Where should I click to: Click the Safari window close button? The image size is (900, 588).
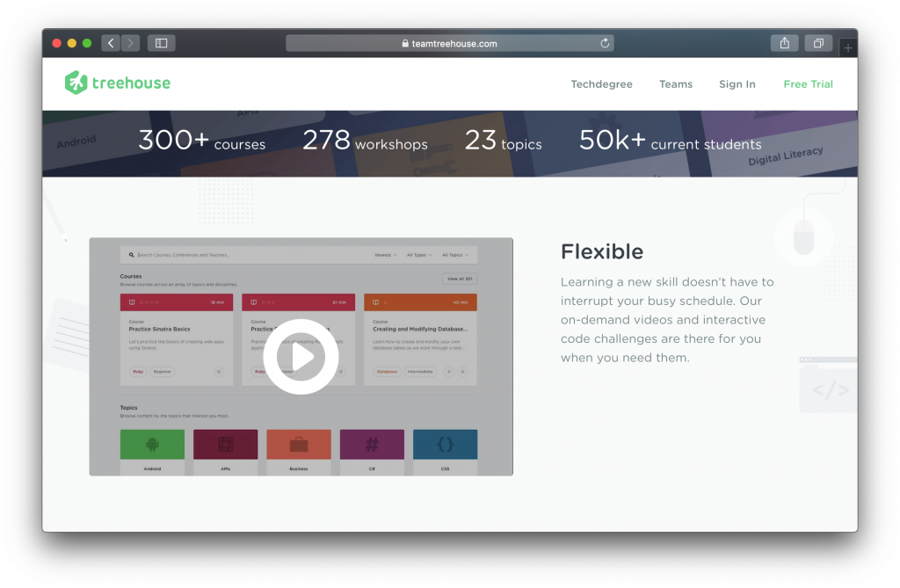(x=57, y=43)
